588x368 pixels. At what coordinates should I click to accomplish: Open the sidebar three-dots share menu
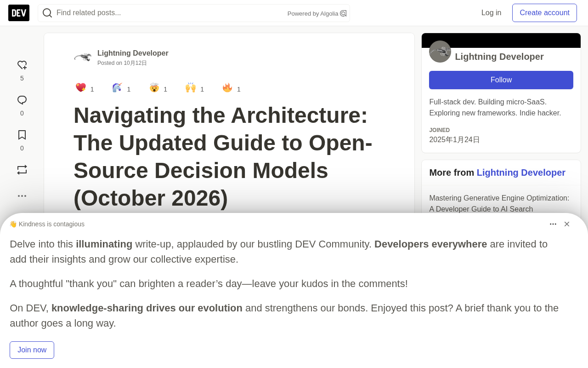[22, 196]
